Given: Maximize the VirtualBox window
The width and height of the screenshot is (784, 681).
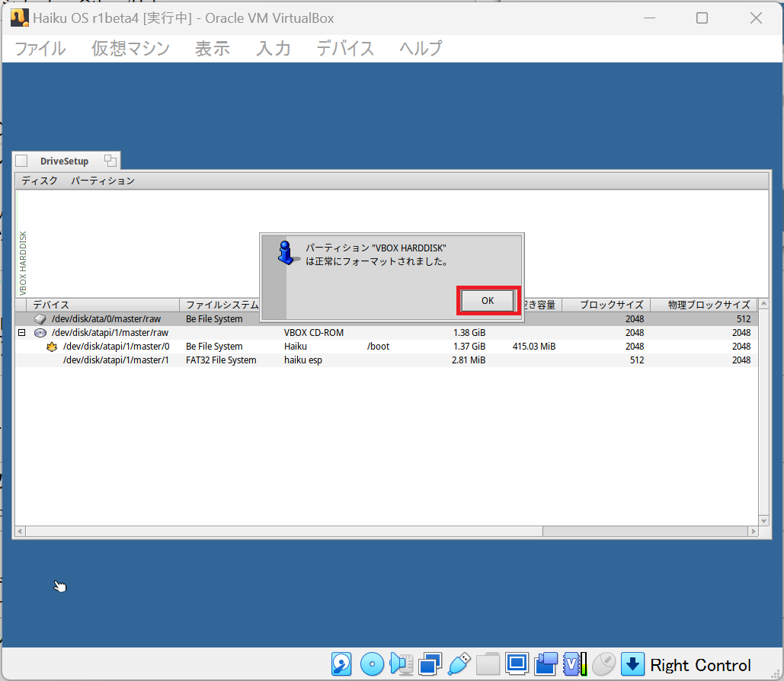Looking at the screenshot, I should (702, 18).
